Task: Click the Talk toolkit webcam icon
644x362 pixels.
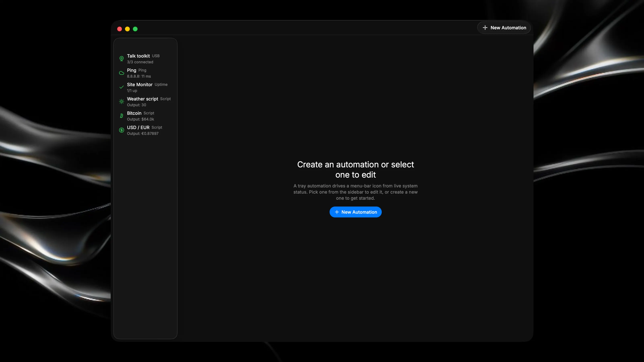Action: (122, 59)
